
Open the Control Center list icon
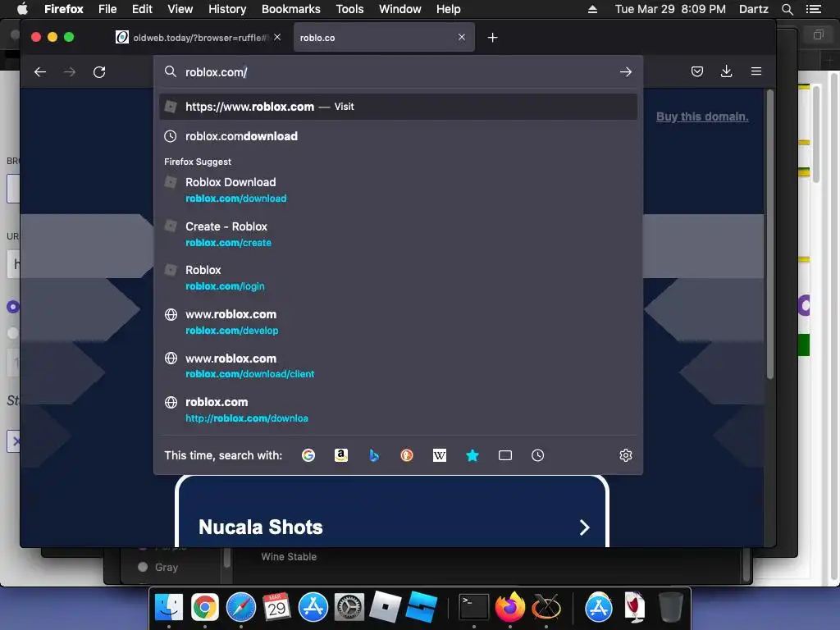[814, 9]
